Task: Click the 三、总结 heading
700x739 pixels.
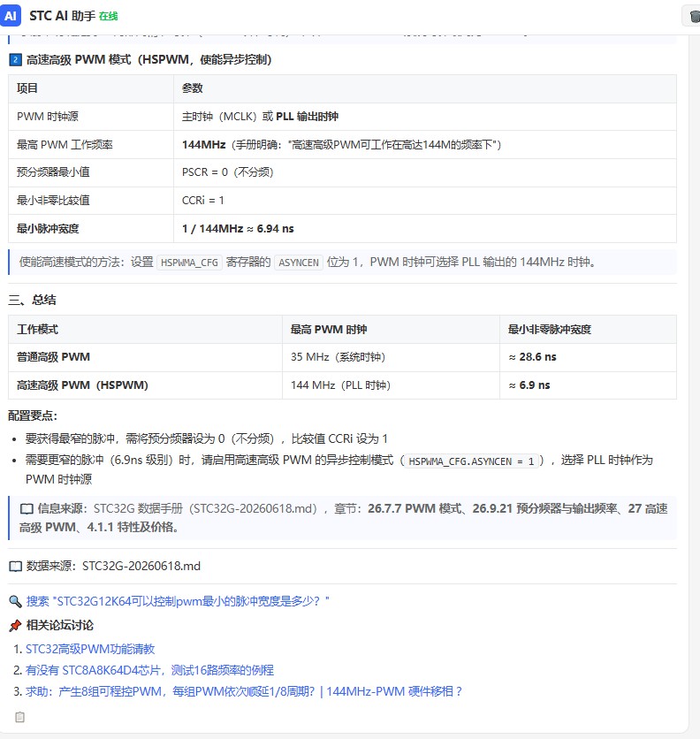Action: pos(32,300)
